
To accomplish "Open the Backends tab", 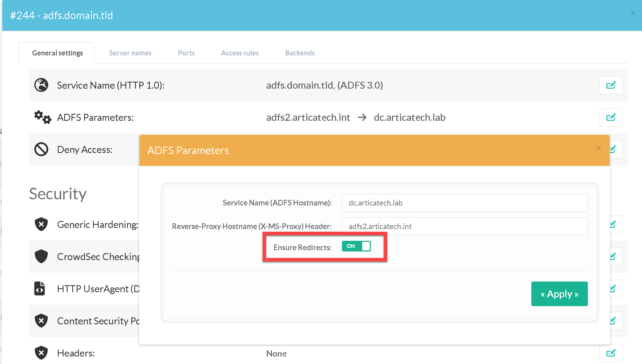I will (x=300, y=53).
